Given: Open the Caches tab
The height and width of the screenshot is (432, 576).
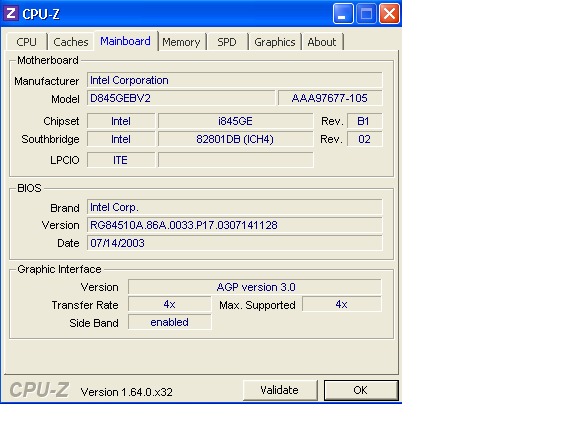Looking at the screenshot, I should (71, 42).
